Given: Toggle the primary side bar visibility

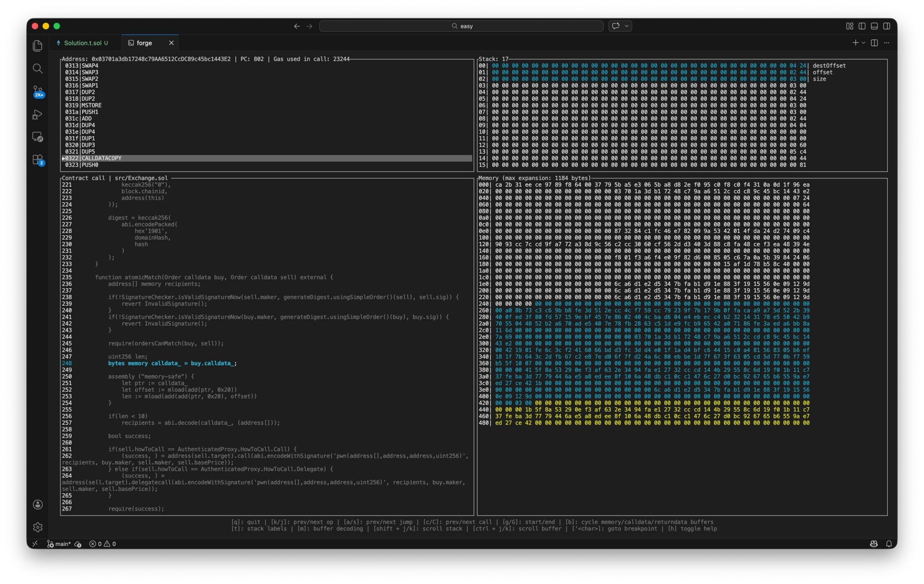Looking at the screenshot, I should pos(862,26).
